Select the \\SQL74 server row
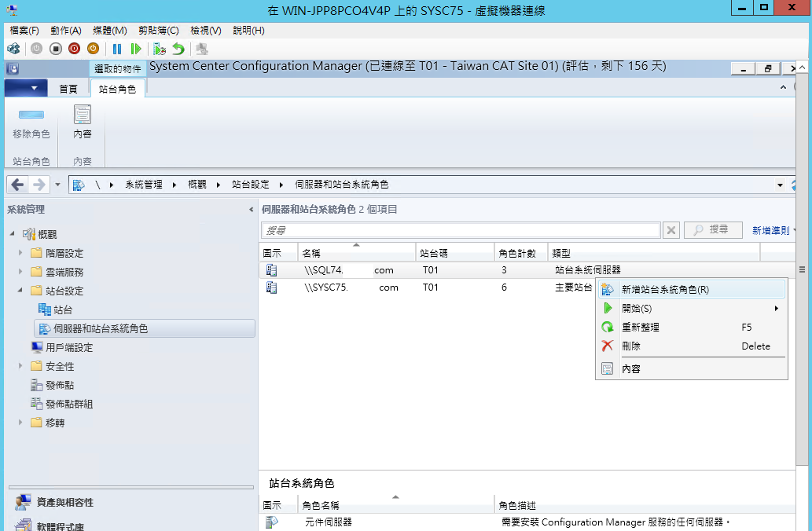812x531 pixels. point(527,269)
